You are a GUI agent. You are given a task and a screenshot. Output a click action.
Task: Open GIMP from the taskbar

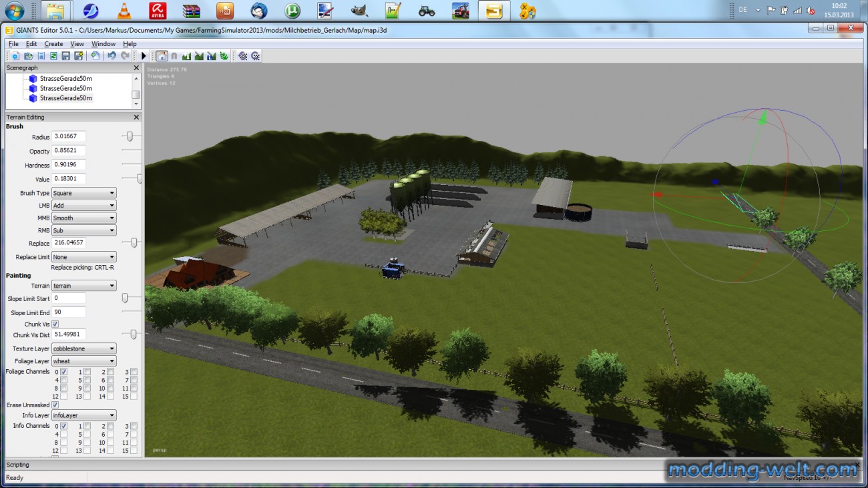[x=360, y=10]
